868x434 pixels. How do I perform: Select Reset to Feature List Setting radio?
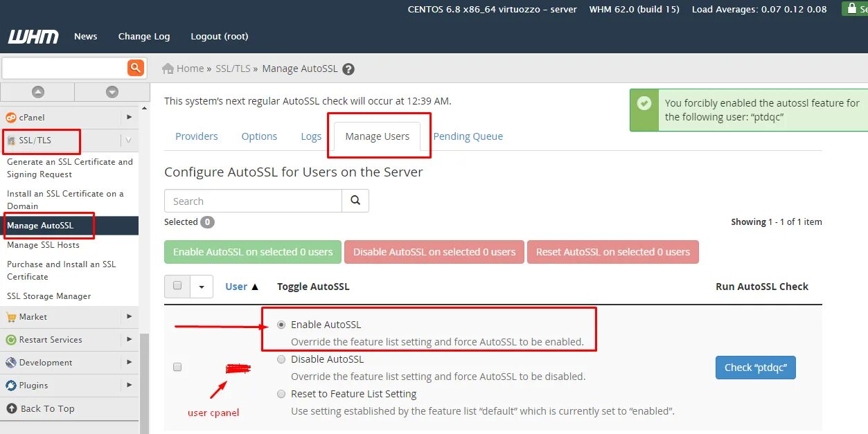pos(281,394)
